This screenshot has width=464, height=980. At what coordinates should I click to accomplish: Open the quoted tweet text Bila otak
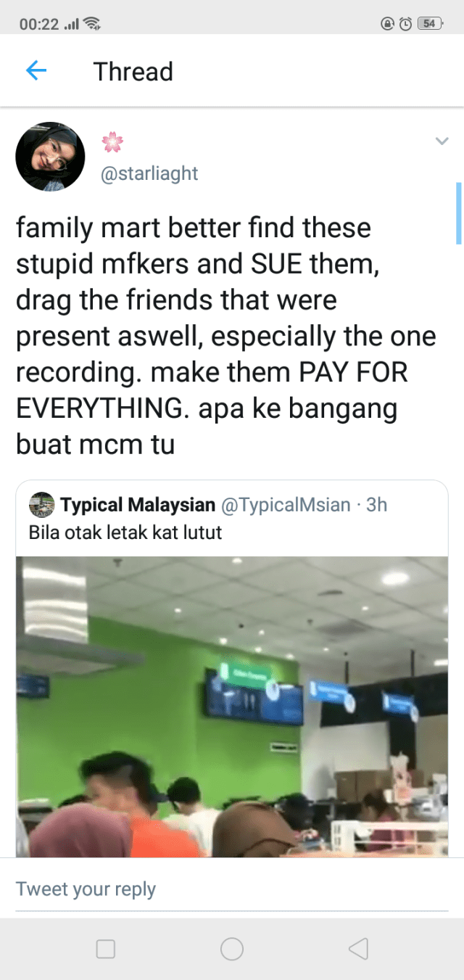click(x=125, y=532)
